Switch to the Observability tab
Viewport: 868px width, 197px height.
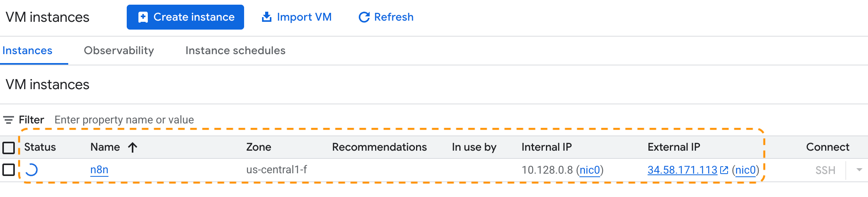click(x=119, y=51)
